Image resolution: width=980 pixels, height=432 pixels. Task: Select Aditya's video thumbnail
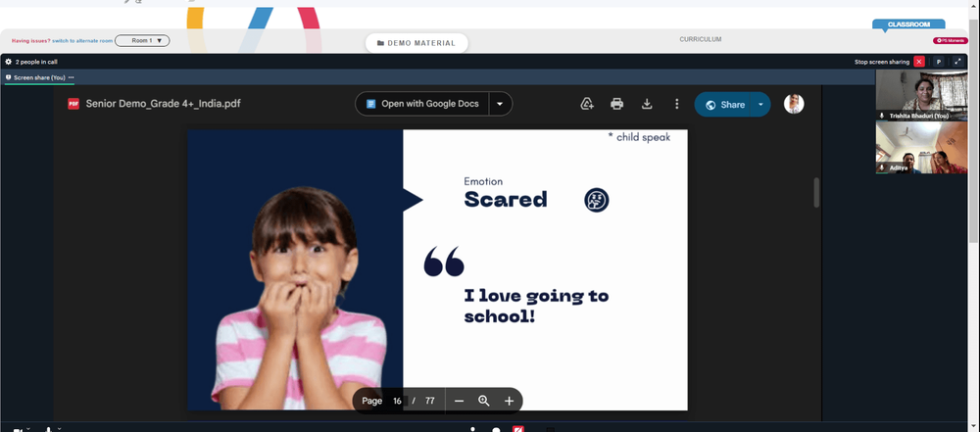[x=921, y=148]
